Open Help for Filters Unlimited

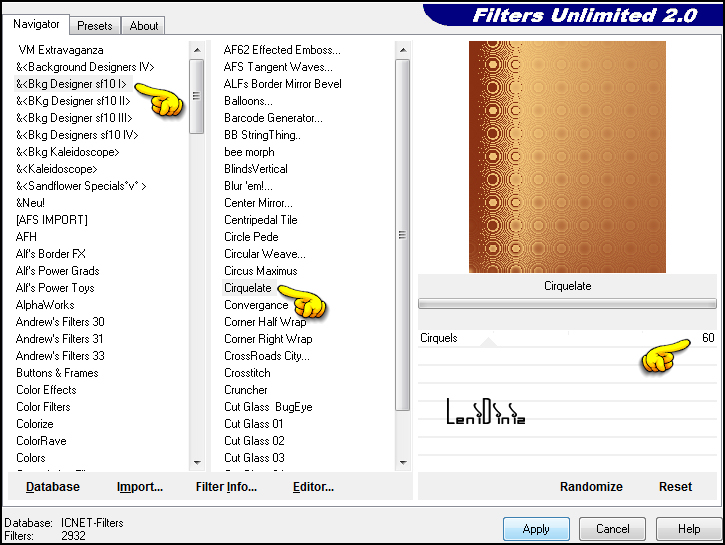coord(689,529)
